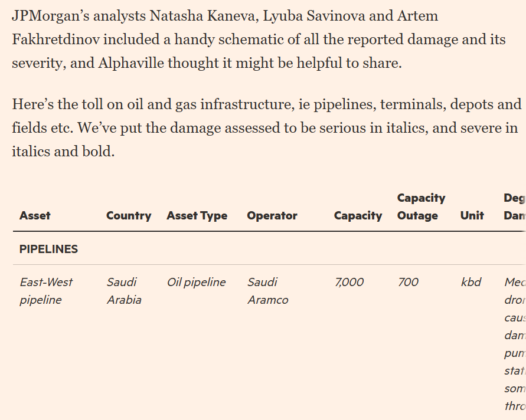The image size is (526, 420).
Task: Click the Asset column header
Action: 35,216
